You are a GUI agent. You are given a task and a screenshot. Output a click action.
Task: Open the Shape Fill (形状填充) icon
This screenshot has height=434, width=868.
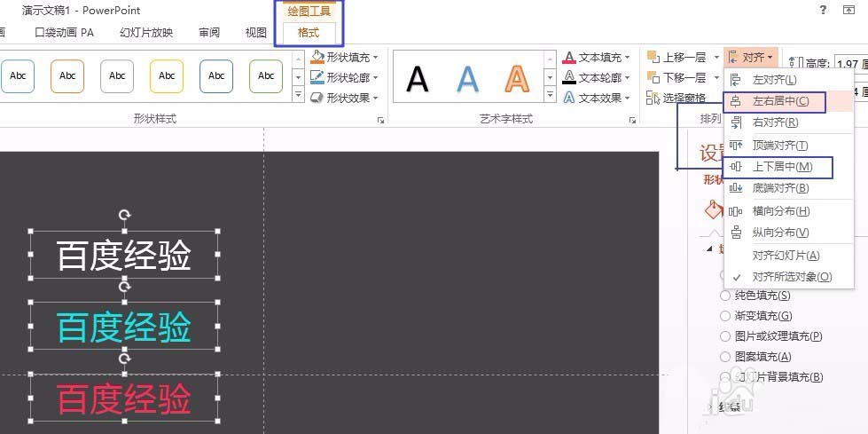pyautogui.click(x=317, y=57)
